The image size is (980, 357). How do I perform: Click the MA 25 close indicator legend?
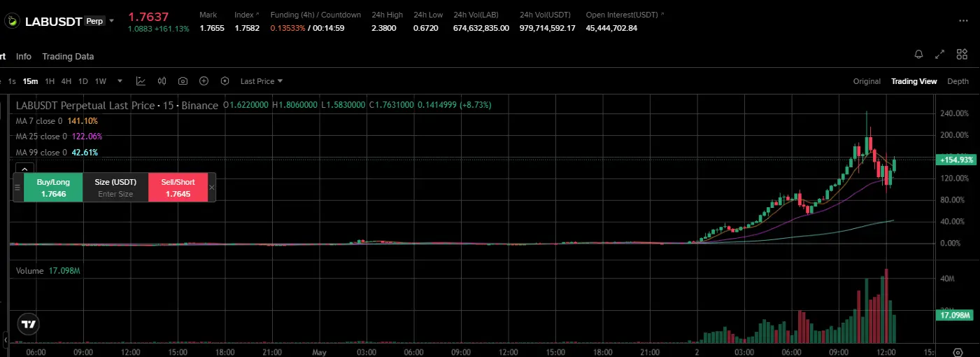(59, 136)
